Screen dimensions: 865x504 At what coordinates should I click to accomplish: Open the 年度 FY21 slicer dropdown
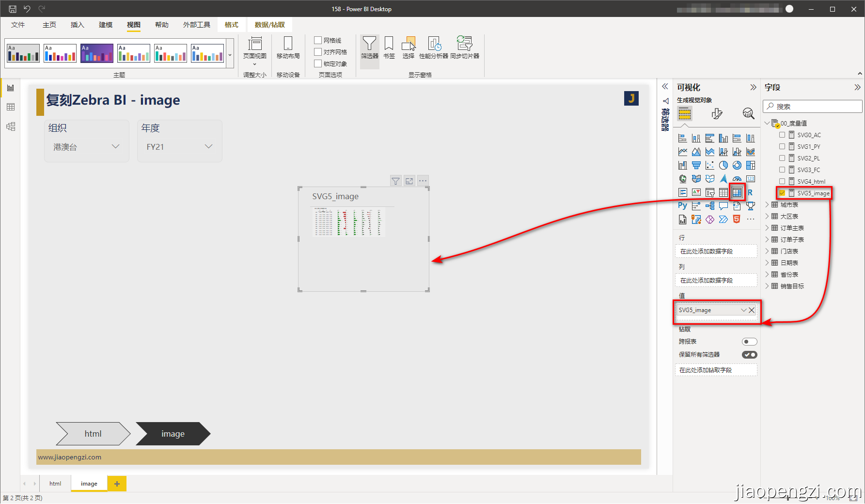pos(208,146)
